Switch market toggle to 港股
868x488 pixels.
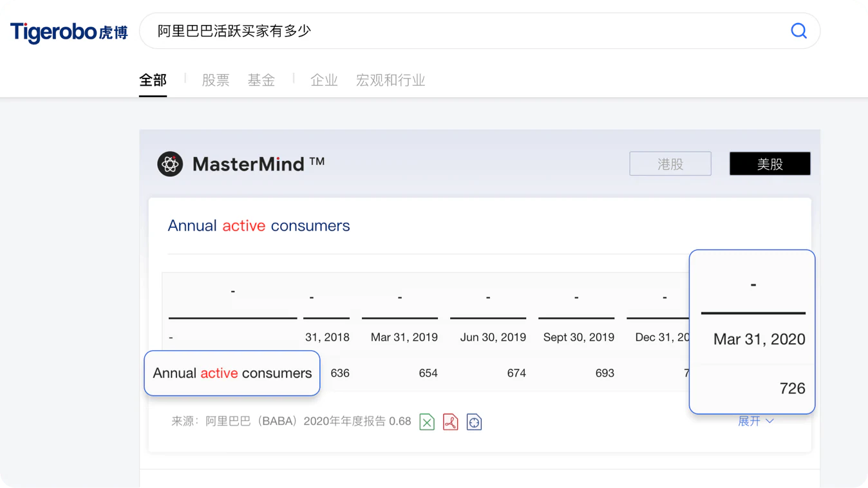tap(670, 164)
